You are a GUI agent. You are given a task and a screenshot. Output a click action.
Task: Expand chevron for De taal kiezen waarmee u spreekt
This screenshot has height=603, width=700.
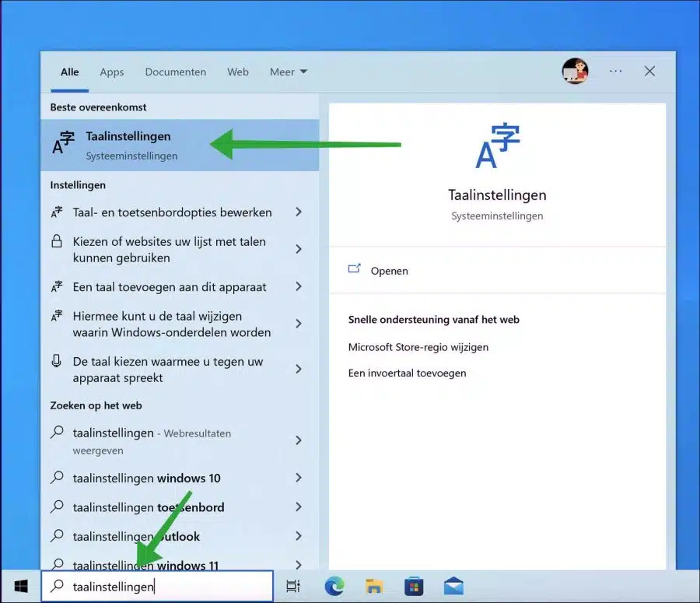pyautogui.click(x=299, y=369)
